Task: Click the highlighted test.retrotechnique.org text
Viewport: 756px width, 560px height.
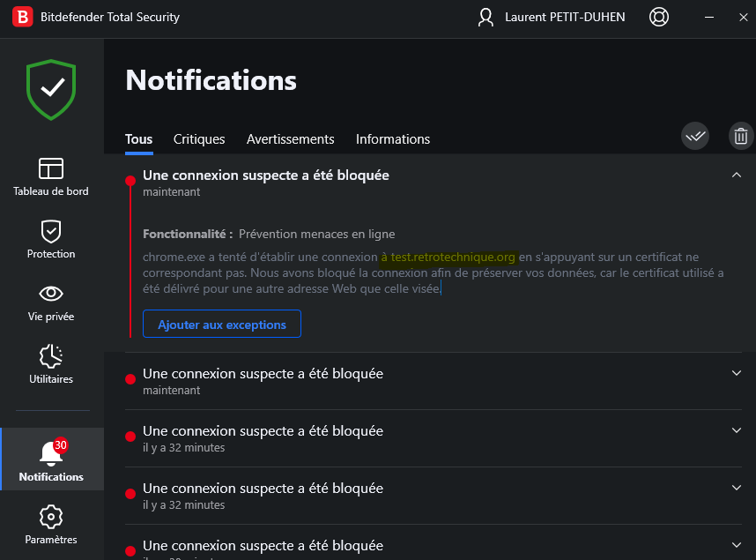Action: click(x=453, y=257)
